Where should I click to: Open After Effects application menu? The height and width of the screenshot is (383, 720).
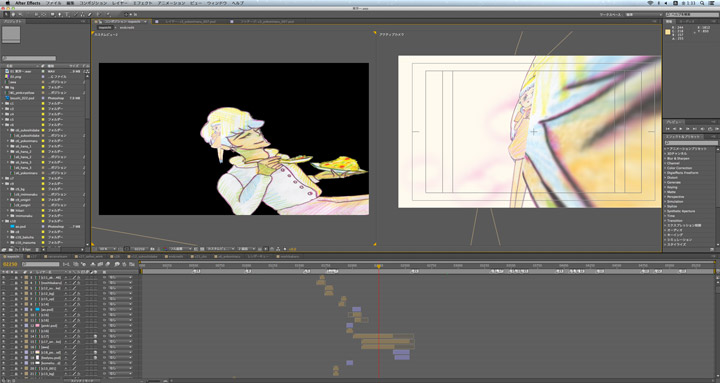click(28, 3)
